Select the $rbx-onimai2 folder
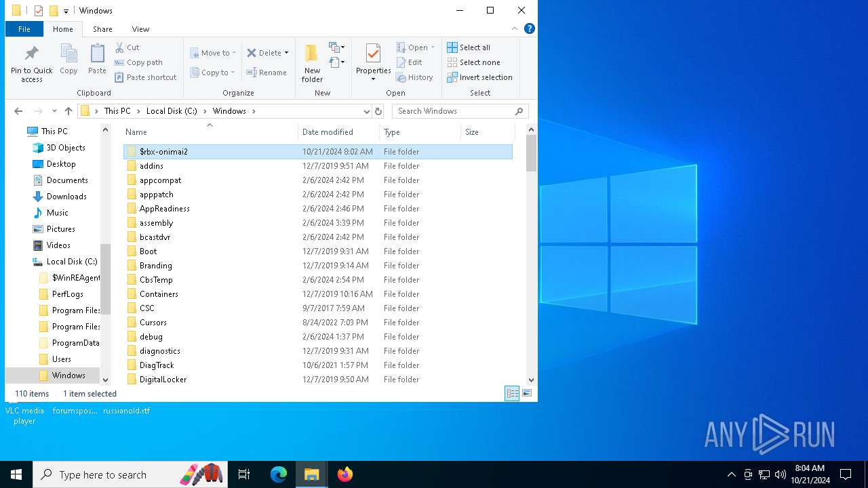 tap(317, 152)
